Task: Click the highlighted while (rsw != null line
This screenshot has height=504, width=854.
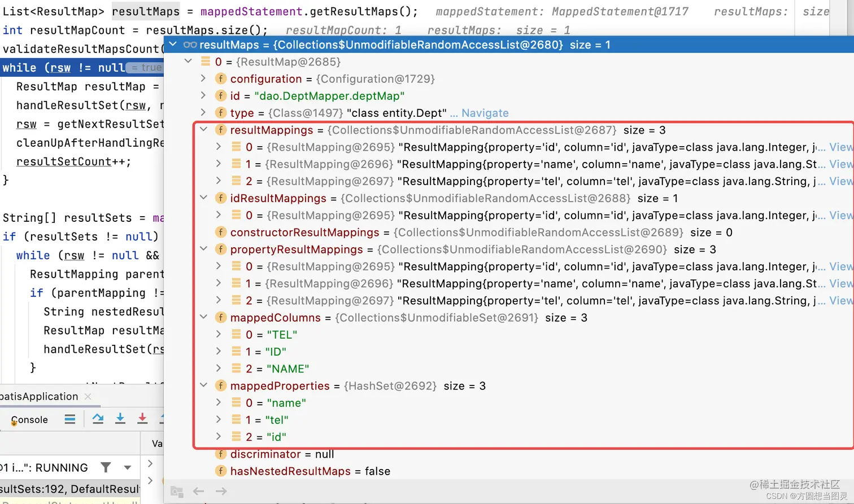Action: 82,68
